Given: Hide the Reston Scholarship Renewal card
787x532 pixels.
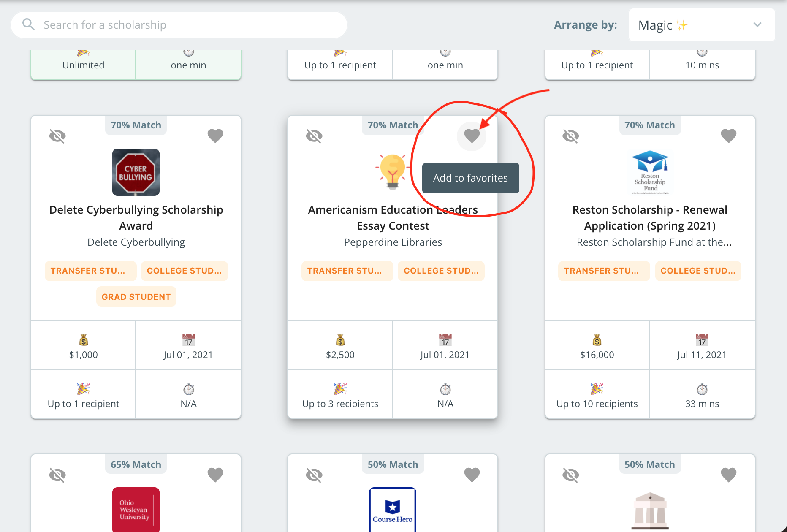Looking at the screenshot, I should (571, 136).
